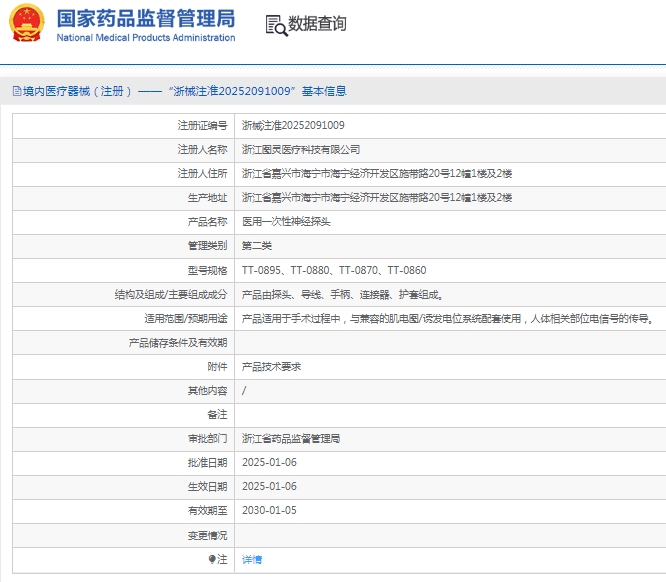Image resolution: width=666 pixels, height=582 pixels.
Task: Select the 生产地址 address value
Action: click(x=377, y=198)
